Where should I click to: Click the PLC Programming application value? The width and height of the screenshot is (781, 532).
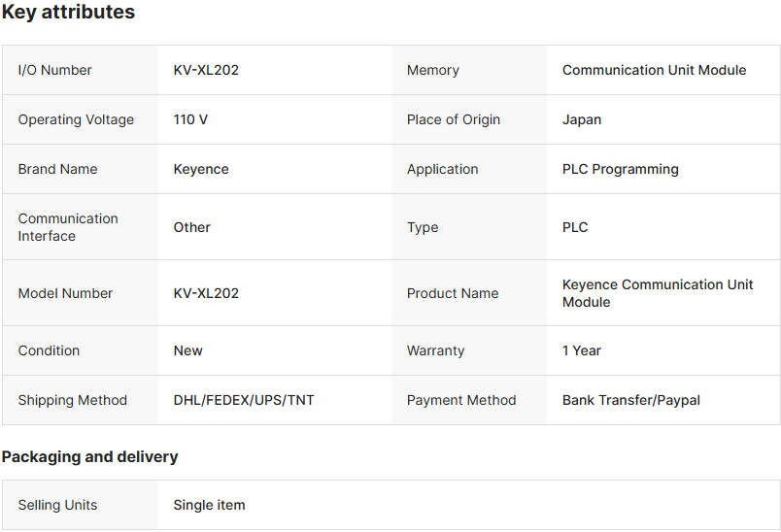620,169
